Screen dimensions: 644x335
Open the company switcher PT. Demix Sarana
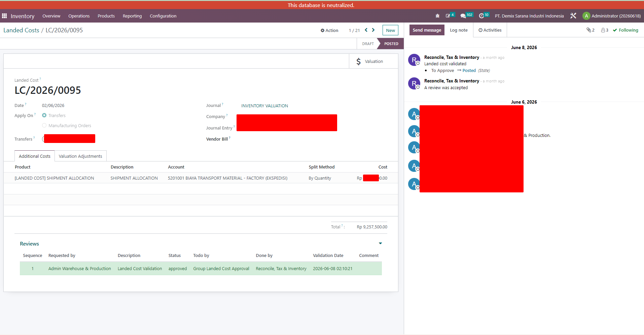tap(529, 16)
